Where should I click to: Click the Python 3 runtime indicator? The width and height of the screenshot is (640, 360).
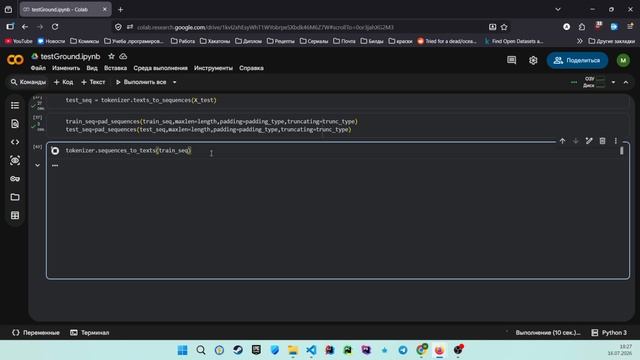[609, 333]
